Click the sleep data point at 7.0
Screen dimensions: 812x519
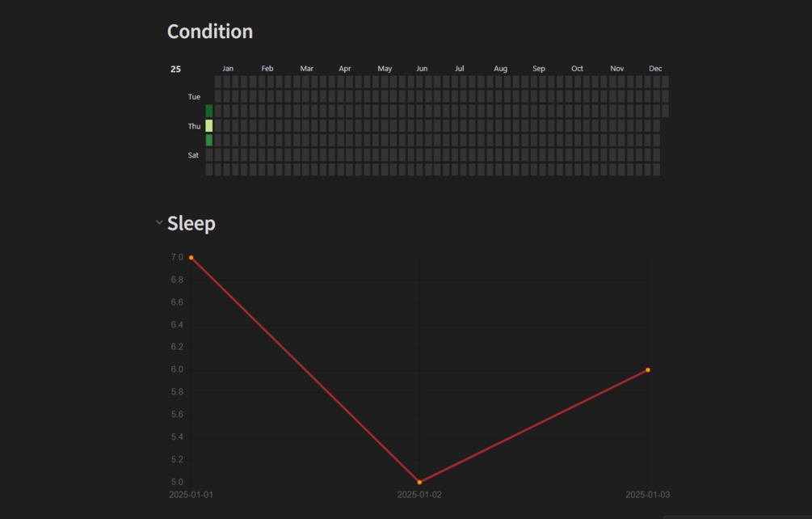coord(191,257)
